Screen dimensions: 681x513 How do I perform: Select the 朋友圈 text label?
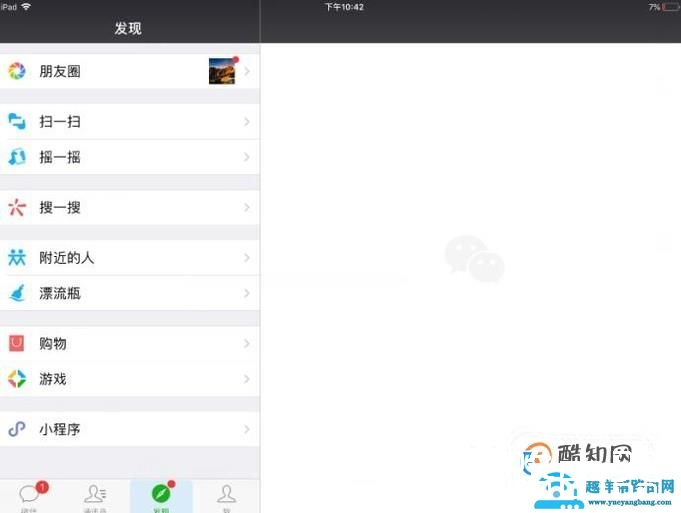point(60,71)
